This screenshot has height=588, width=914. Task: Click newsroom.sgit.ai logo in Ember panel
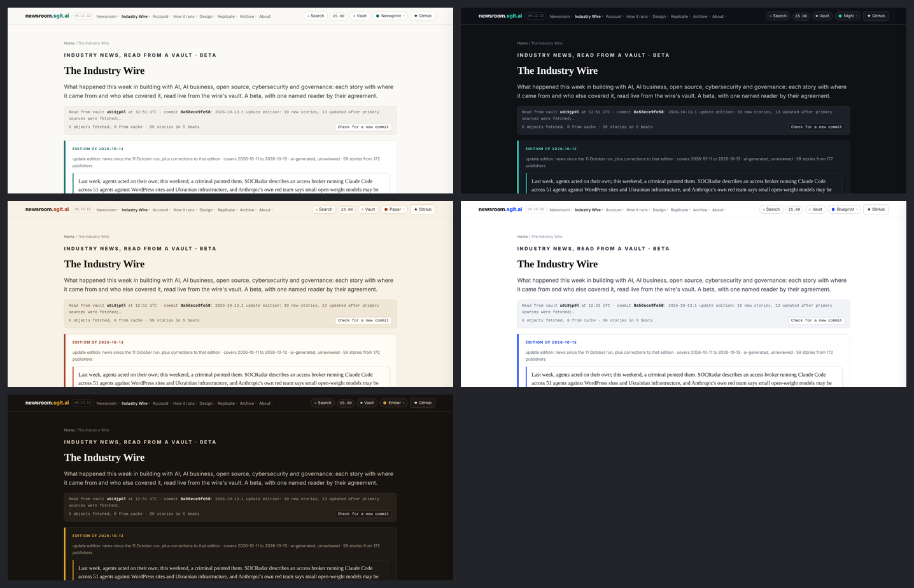click(x=47, y=403)
